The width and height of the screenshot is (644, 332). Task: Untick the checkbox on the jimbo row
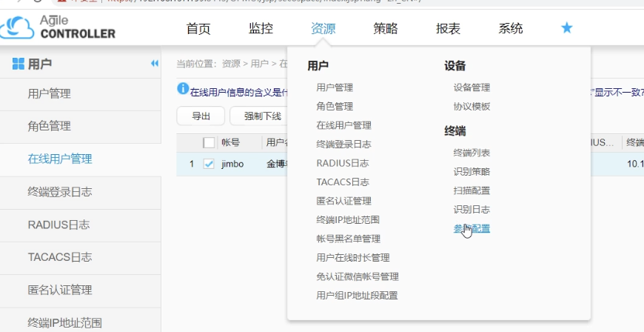(209, 165)
